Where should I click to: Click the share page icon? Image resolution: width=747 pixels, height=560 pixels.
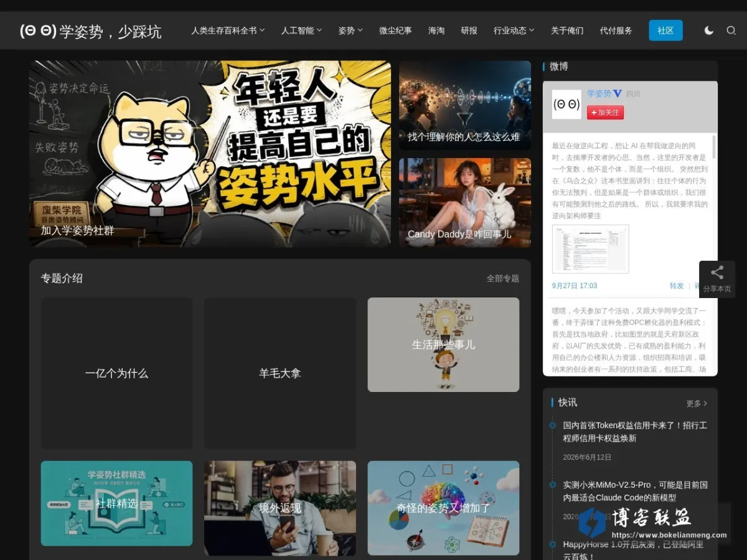(717, 273)
